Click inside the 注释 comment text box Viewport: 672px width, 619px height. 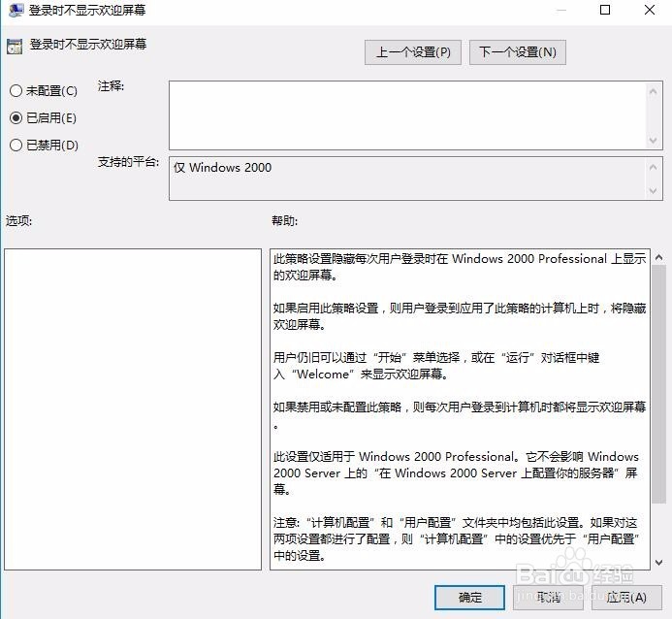coord(407,115)
